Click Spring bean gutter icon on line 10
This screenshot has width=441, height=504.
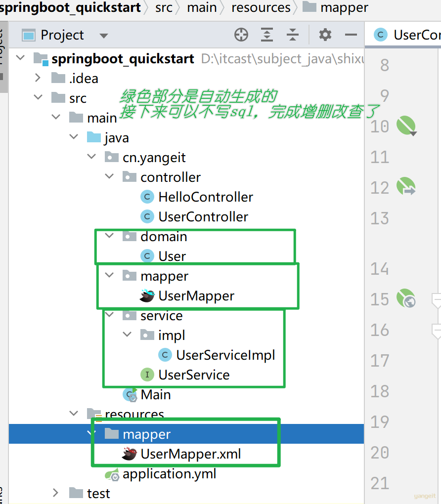(406, 126)
